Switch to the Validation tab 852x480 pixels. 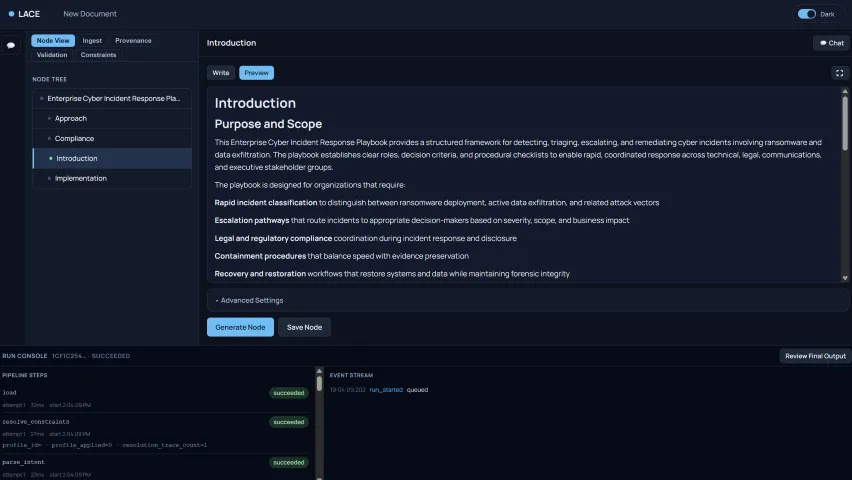click(52, 55)
